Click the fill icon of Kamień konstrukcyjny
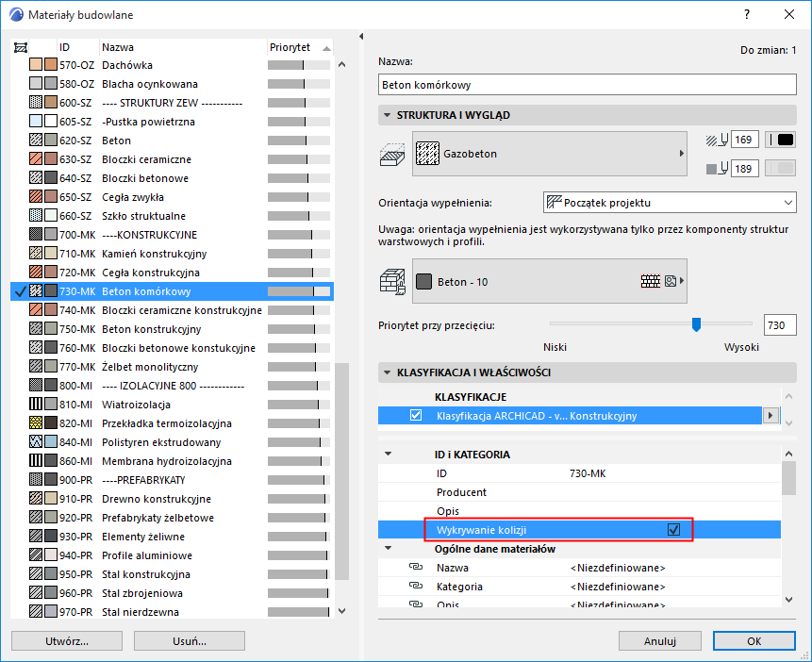 (36, 254)
